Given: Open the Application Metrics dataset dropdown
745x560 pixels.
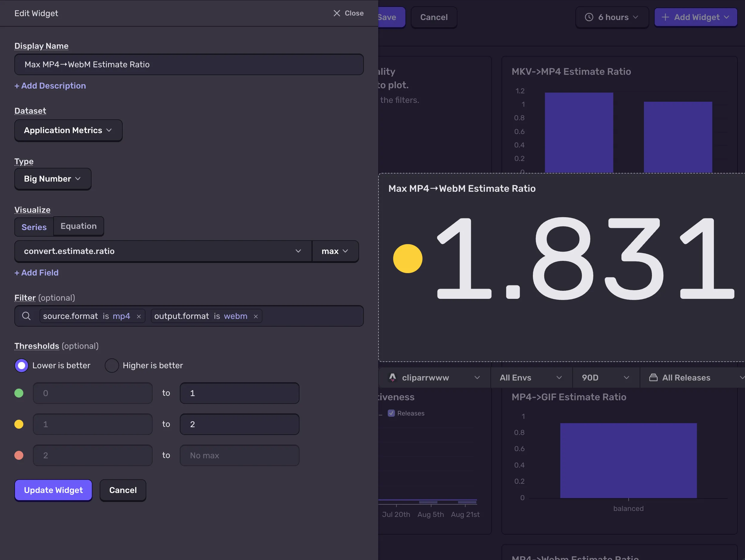Looking at the screenshot, I should point(69,130).
